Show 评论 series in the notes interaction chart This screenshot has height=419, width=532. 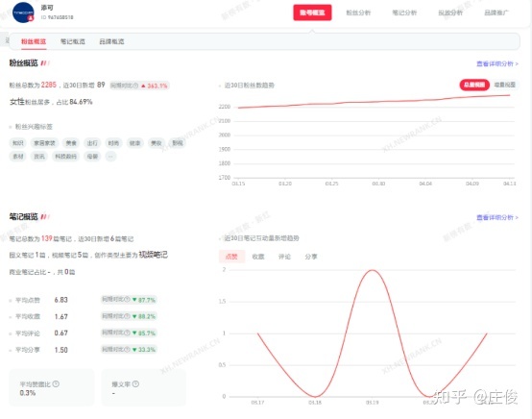point(284,257)
